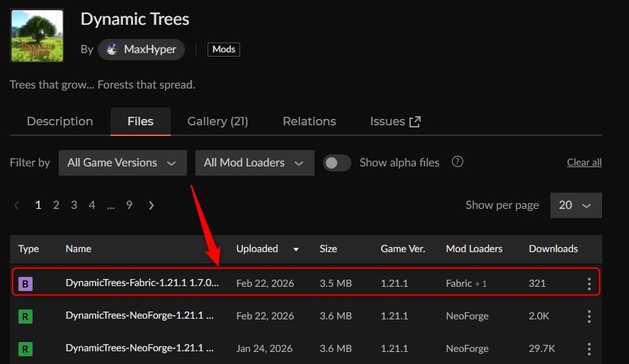
Task: Click the Clear all link
Action: 584,162
